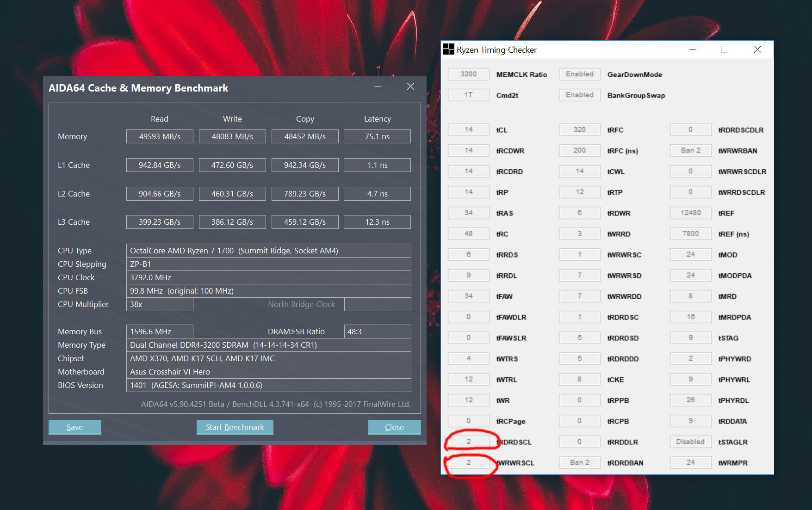Click the tRFC (ns) value 200
This screenshot has height=510, width=812.
[580, 150]
